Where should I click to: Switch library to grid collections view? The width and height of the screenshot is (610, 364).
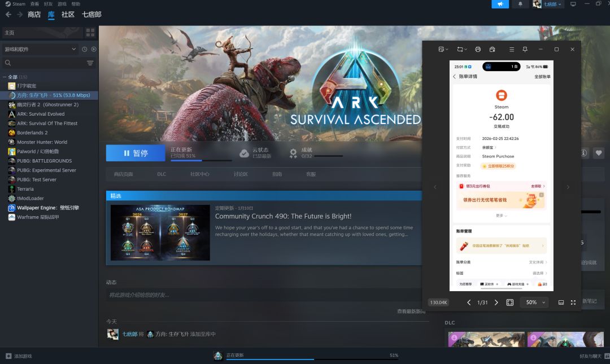coord(90,32)
